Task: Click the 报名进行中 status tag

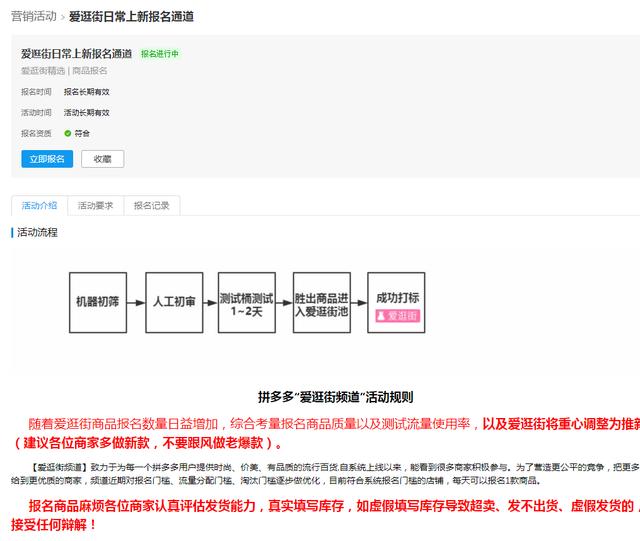Action: point(160,53)
